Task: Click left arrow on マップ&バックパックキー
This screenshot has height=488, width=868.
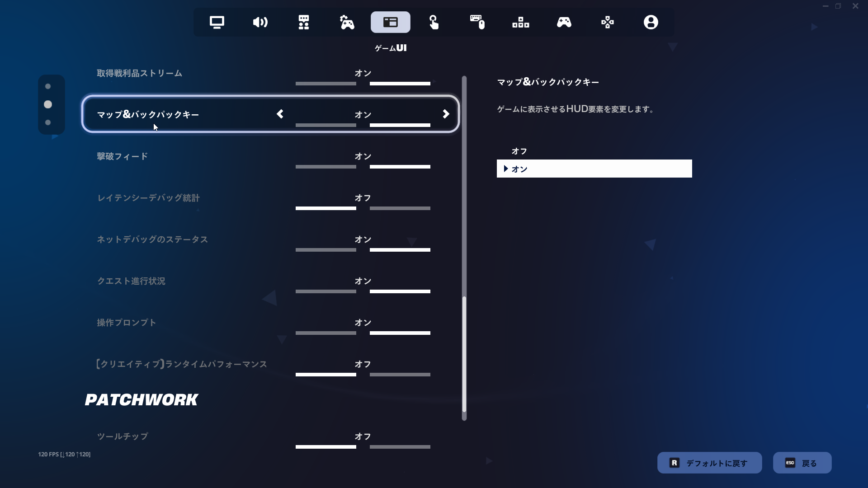Action: (x=280, y=114)
